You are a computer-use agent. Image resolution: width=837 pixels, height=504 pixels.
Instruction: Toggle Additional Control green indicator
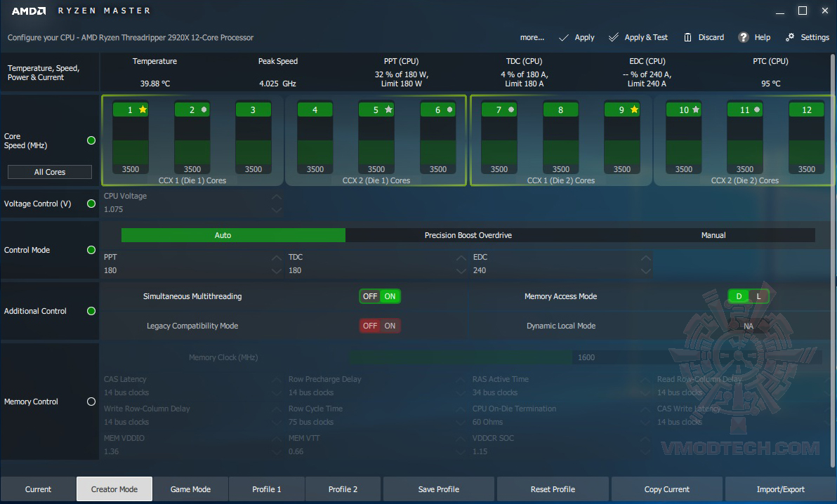[91, 311]
